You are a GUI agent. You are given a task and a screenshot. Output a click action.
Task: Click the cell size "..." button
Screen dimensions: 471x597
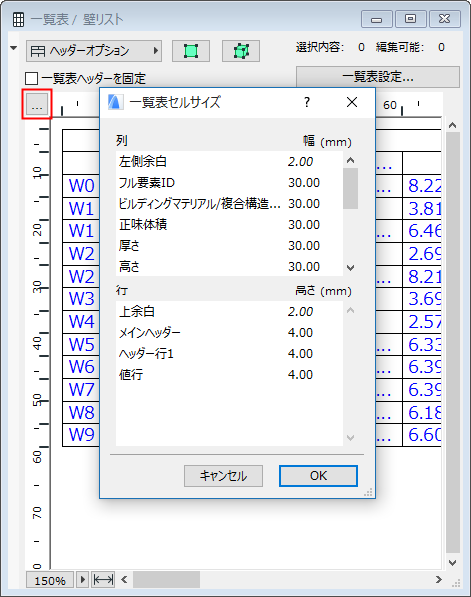coord(37,104)
